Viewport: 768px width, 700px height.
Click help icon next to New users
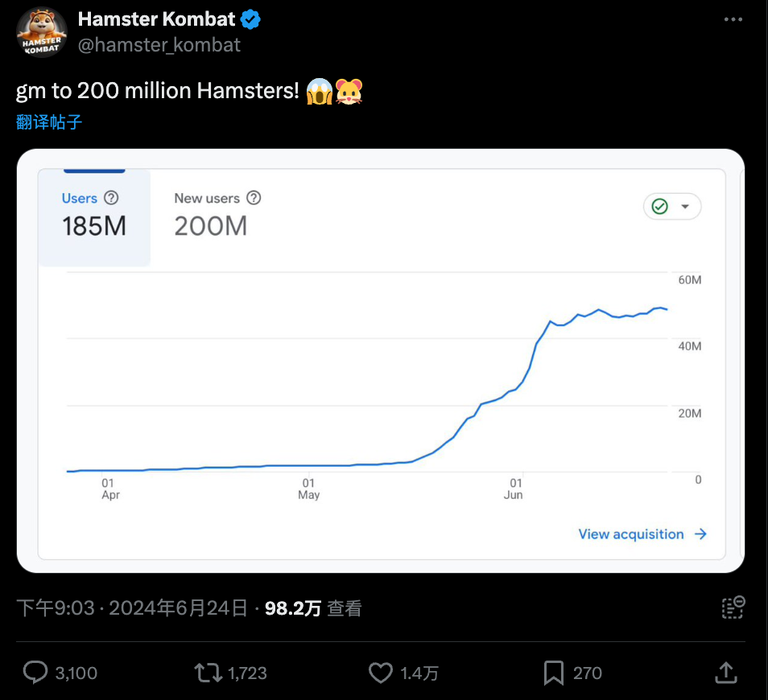(x=254, y=198)
